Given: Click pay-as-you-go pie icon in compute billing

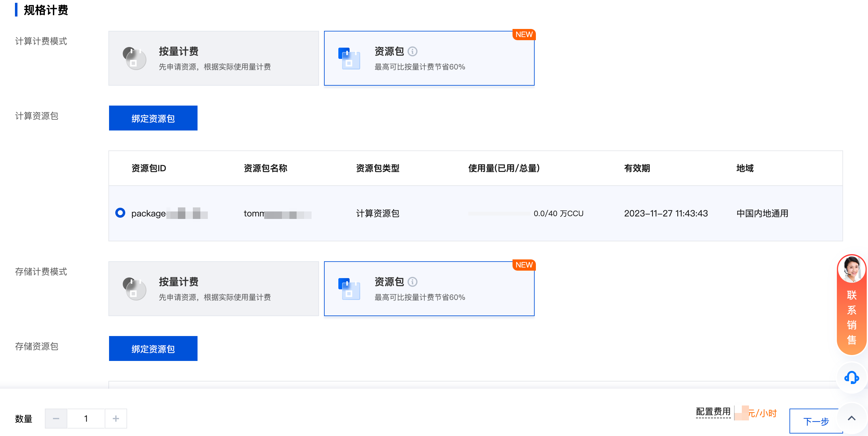Looking at the screenshot, I should 135,58.
